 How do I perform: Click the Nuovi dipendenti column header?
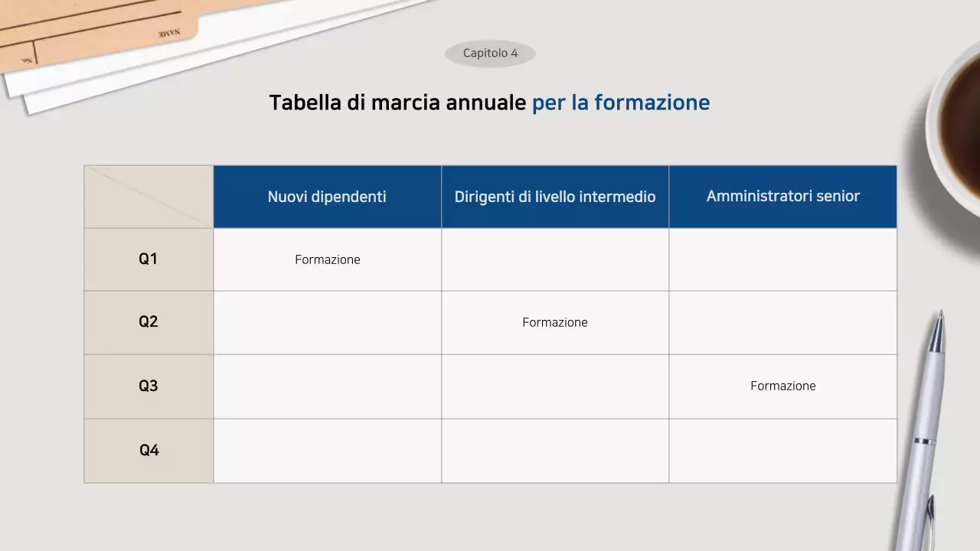pos(327,197)
